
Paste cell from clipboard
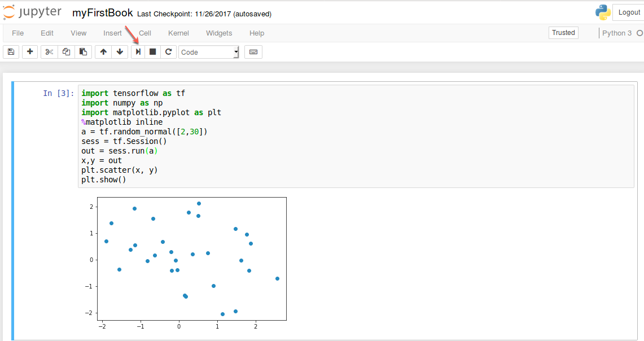(x=82, y=51)
